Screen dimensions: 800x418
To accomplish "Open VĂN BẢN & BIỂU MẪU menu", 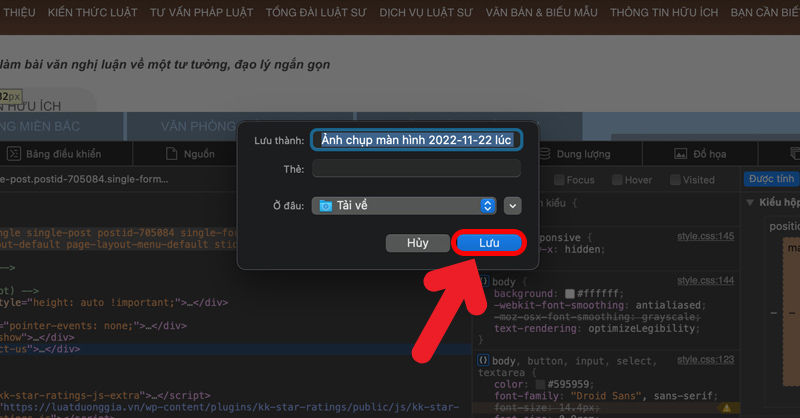I will [x=541, y=12].
